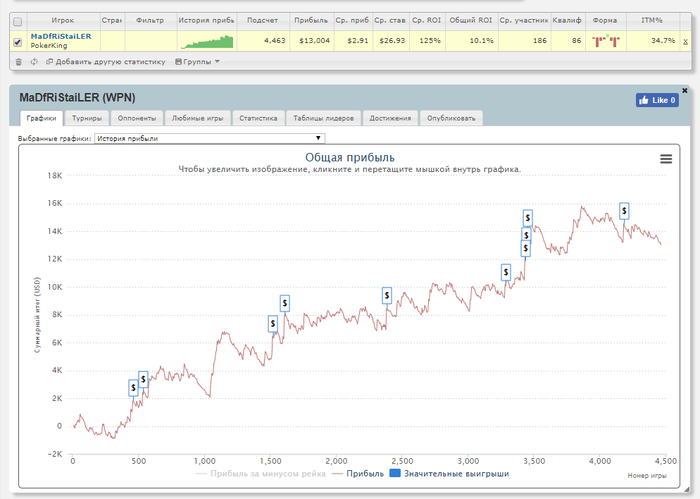Viewport: 700px width, 499px height.
Task: Open the Опубликовать tab
Action: (x=451, y=118)
